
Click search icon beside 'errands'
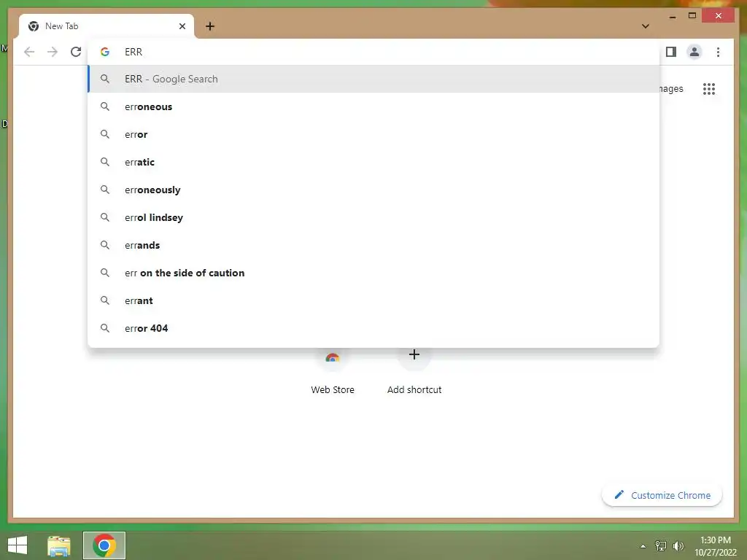[105, 245]
